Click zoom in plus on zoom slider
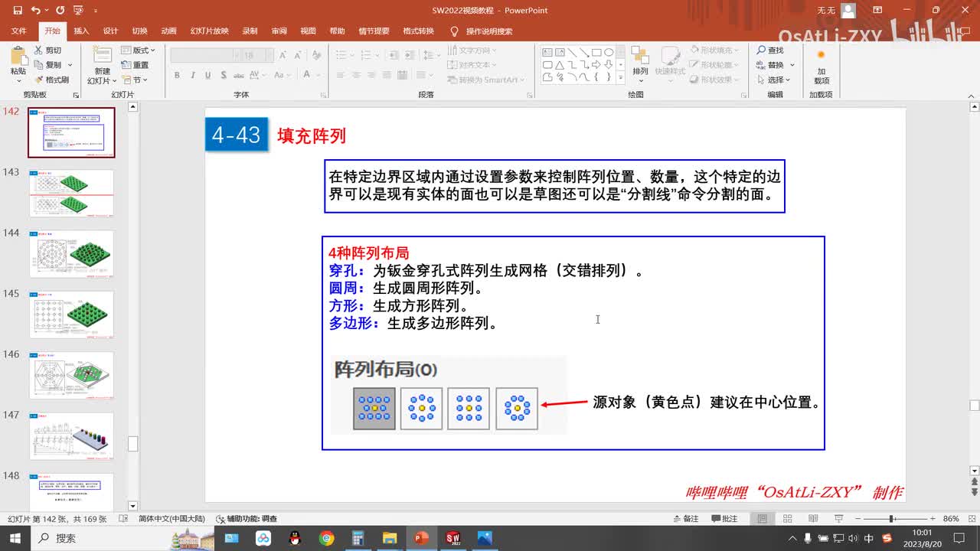 click(x=934, y=519)
